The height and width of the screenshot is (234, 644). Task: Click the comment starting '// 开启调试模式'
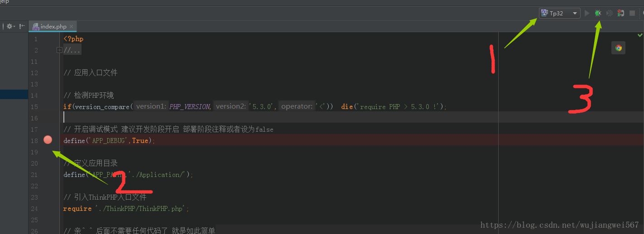[168, 129]
